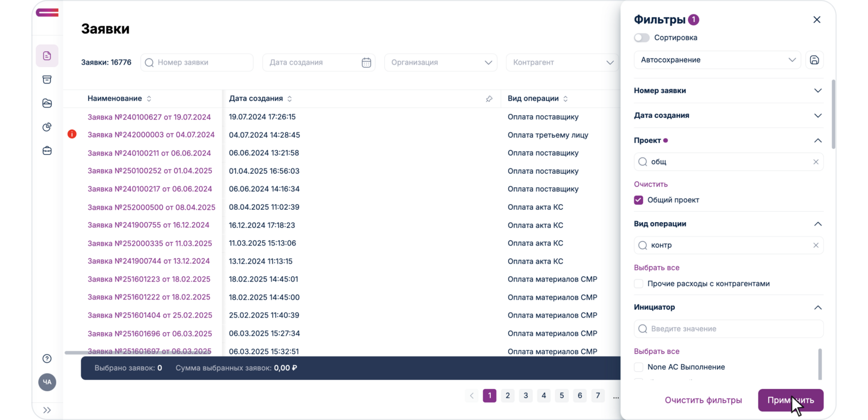868x420 pixels.
Task: Go to page 6
Action: click(x=580, y=396)
